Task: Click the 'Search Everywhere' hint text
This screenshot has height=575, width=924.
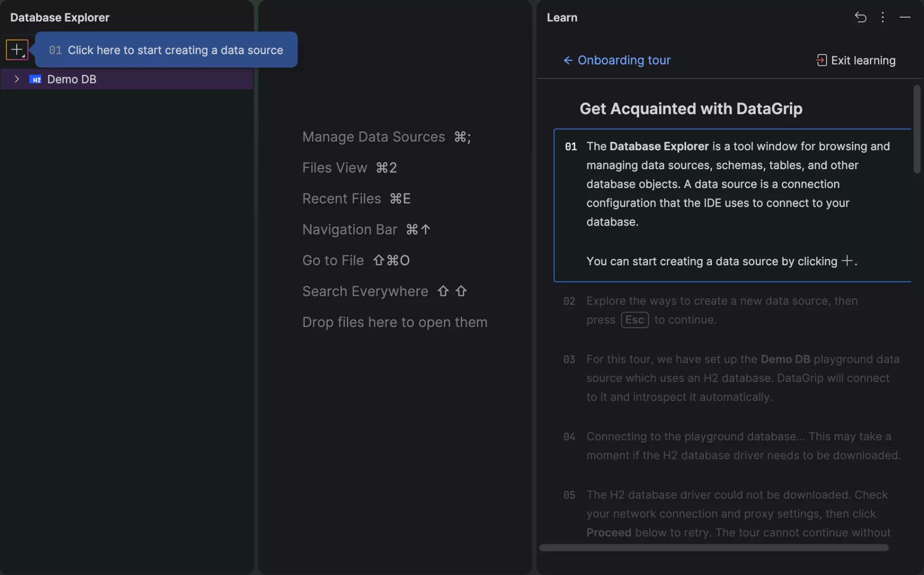Action: (x=365, y=291)
